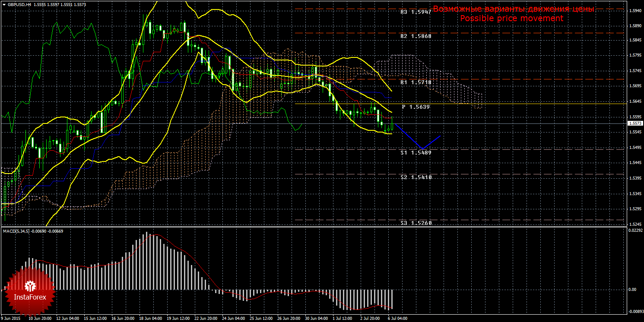Click the 9 Jun 2015 date label
This screenshot has width=644, height=322.
tap(11, 319)
